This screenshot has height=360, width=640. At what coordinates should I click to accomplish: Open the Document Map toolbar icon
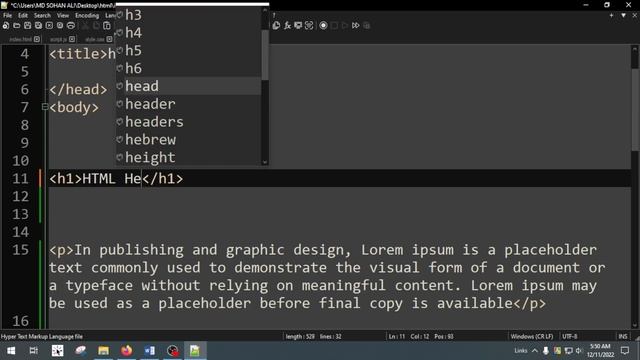click(276, 25)
